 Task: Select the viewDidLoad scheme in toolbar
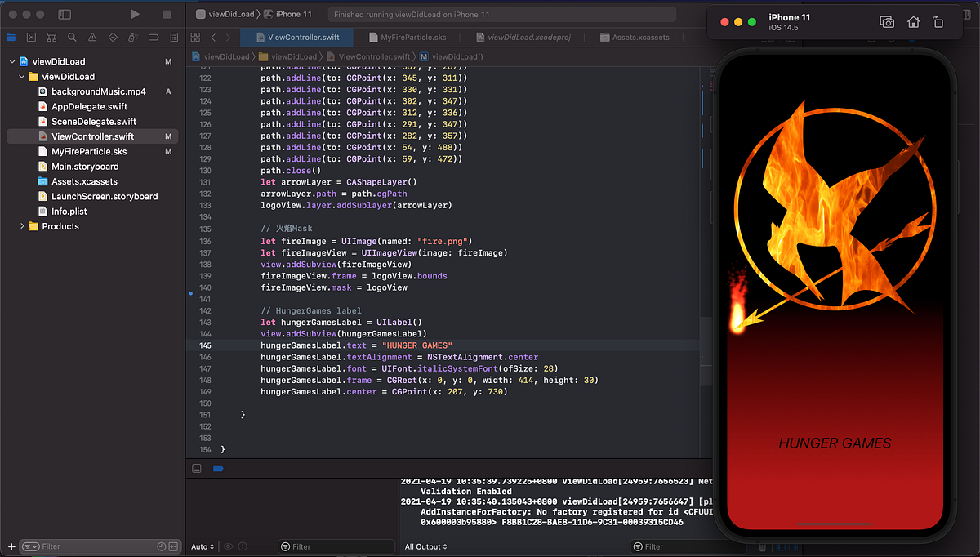click(x=225, y=15)
